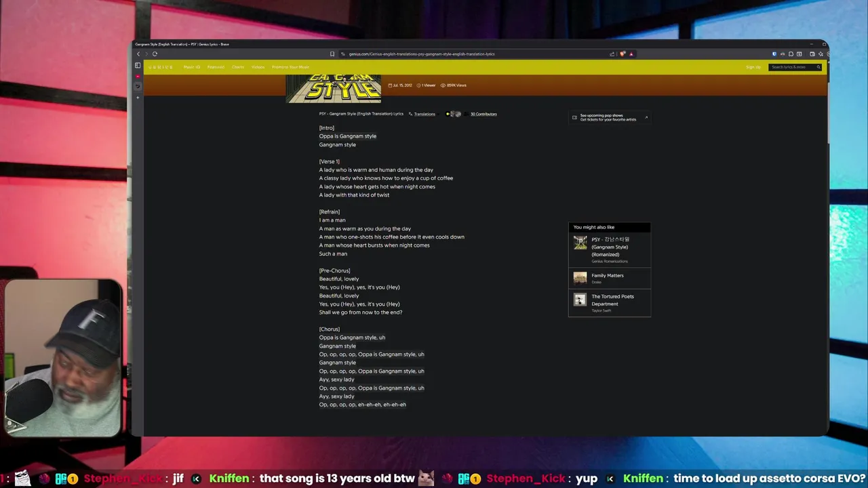Click lyric 'Such a man'
This screenshot has width=868, height=488.
click(x=333, y=253)
